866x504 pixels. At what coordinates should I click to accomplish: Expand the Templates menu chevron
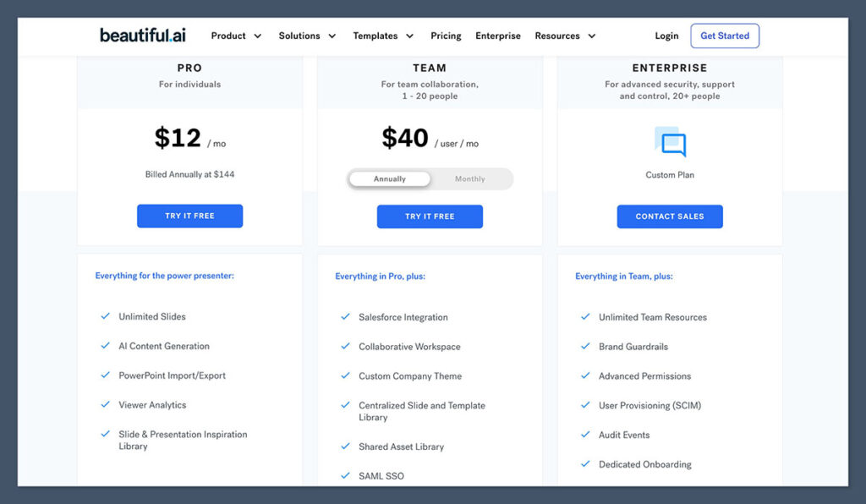(x=410, y=36)
